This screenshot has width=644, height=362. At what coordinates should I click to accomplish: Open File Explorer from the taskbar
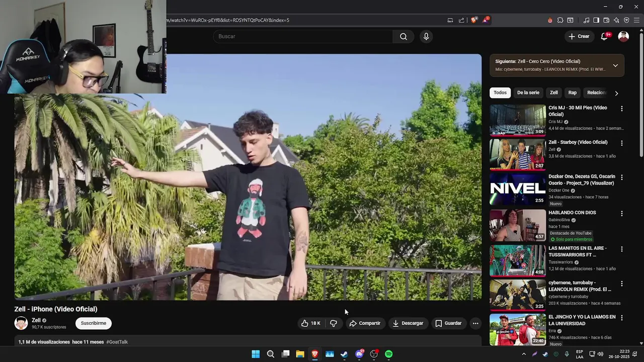pyautogui.click(x=300, y=354)
